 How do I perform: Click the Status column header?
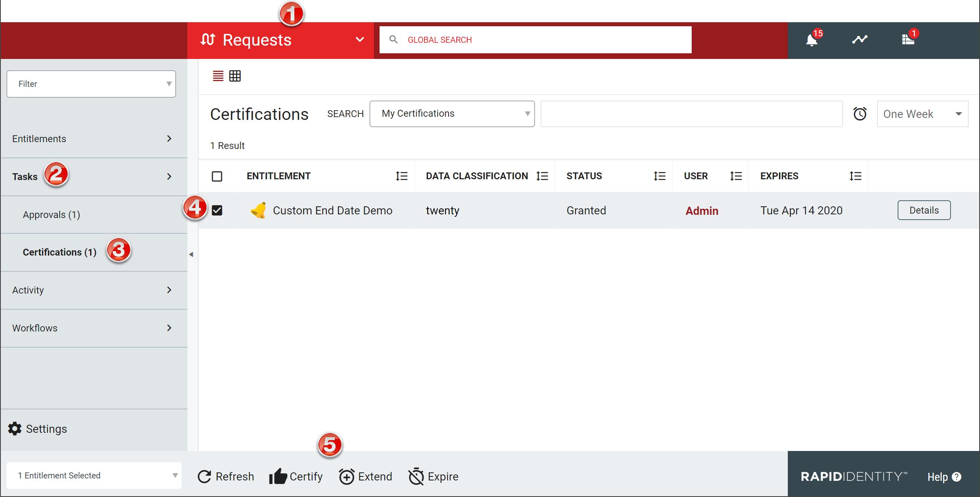coord(584,176)
